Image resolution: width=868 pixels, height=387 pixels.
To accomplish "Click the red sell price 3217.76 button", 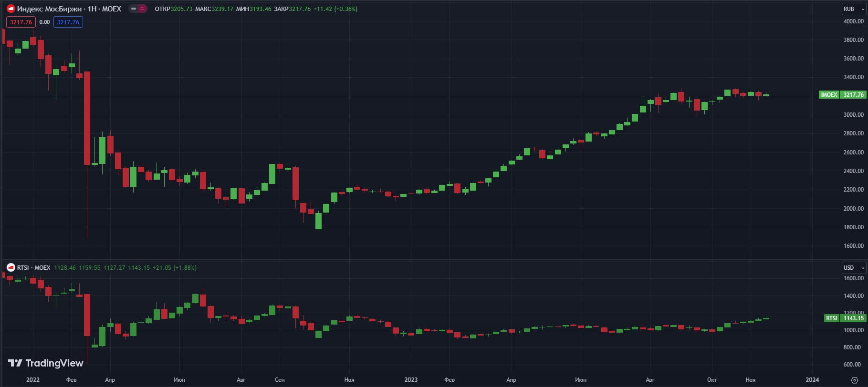I will click(x=21, y=22).
